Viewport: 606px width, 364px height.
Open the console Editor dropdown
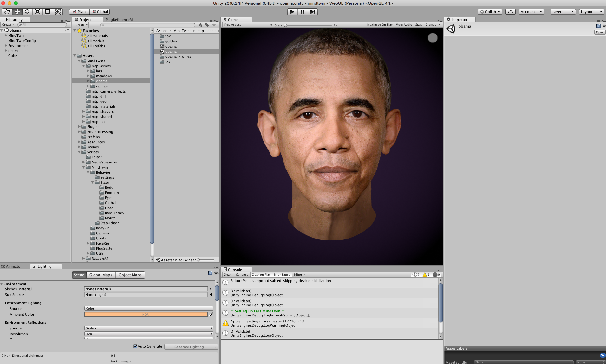tap(299, 275)
